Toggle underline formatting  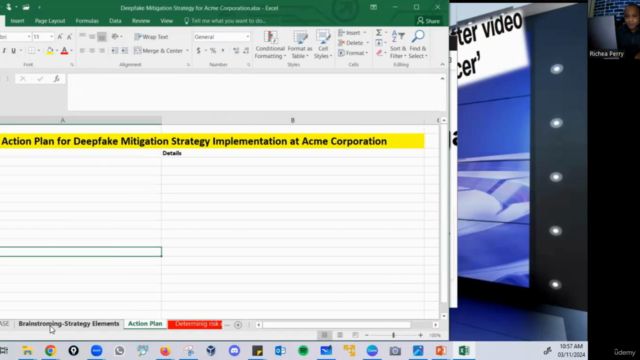coord(13,51)
